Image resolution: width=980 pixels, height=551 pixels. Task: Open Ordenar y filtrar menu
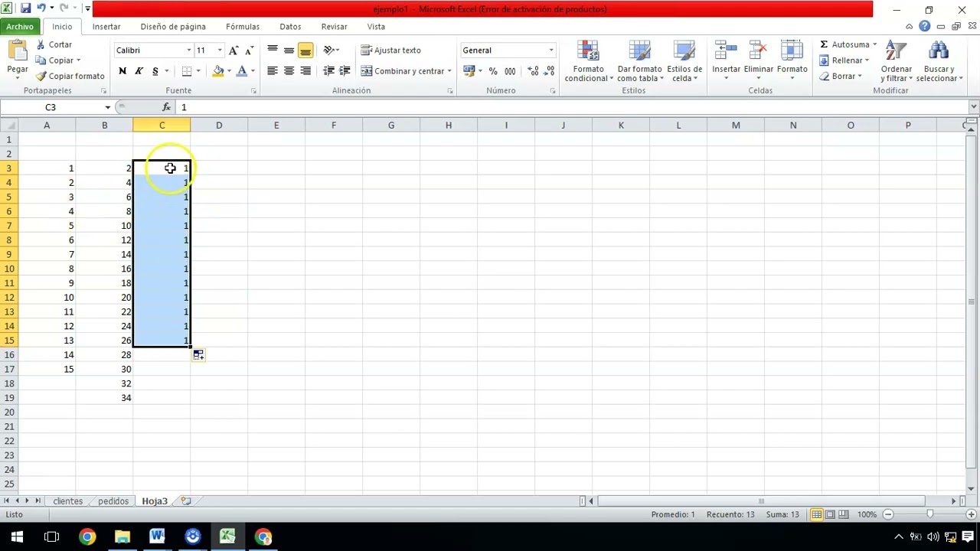click(896, 61)
